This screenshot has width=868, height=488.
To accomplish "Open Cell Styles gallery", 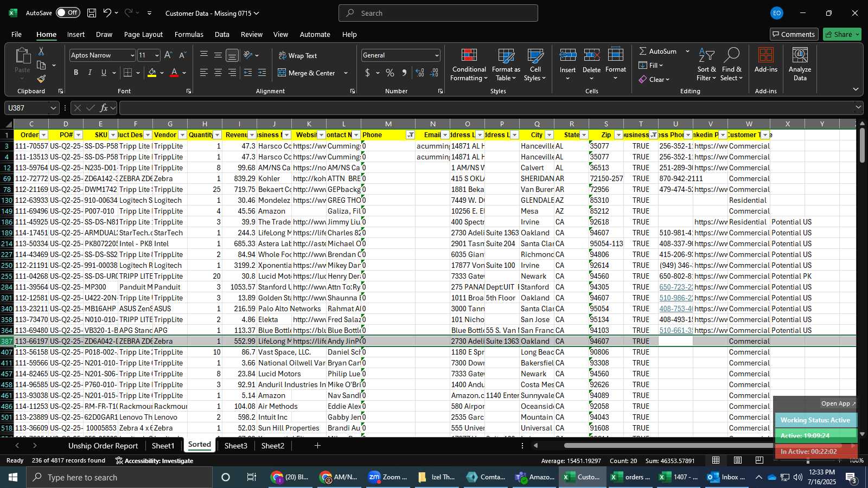I will click(x=535, y=65).
